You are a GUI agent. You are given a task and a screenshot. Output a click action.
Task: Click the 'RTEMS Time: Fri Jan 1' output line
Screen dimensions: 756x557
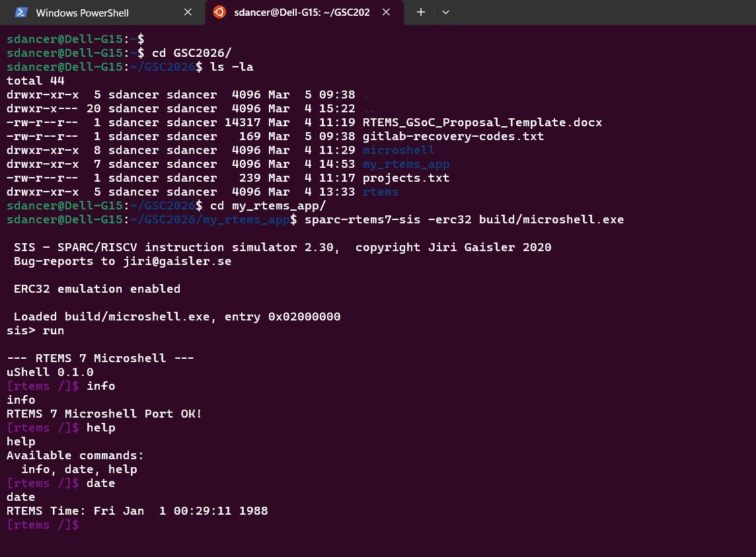[137, 511]
